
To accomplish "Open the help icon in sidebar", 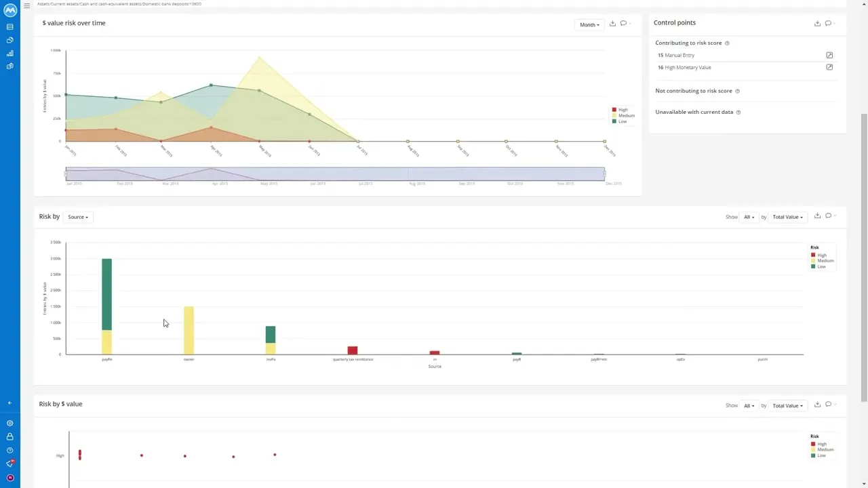I will (9, 450).
